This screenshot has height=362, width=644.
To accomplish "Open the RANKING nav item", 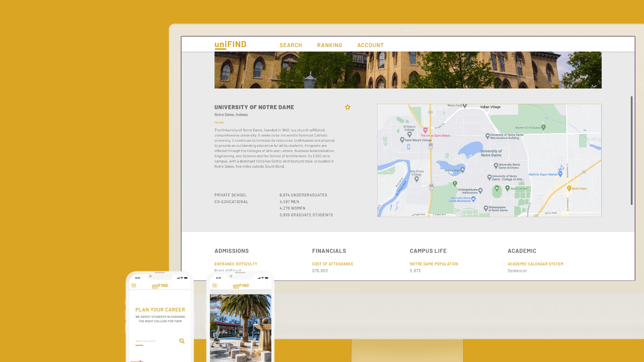I will click(330, 45).
